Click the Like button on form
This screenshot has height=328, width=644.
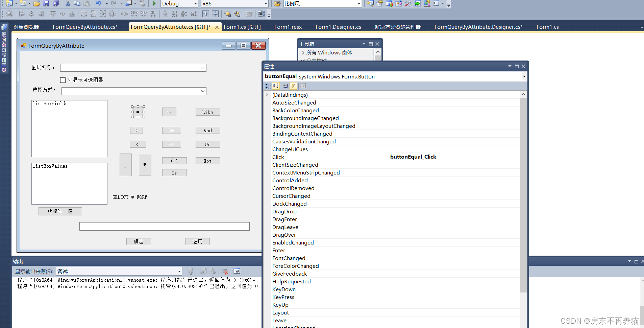coord(208,112)
